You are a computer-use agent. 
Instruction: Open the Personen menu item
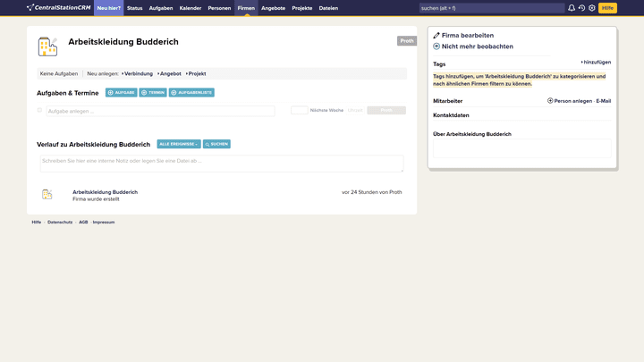(x=218, y=8)
